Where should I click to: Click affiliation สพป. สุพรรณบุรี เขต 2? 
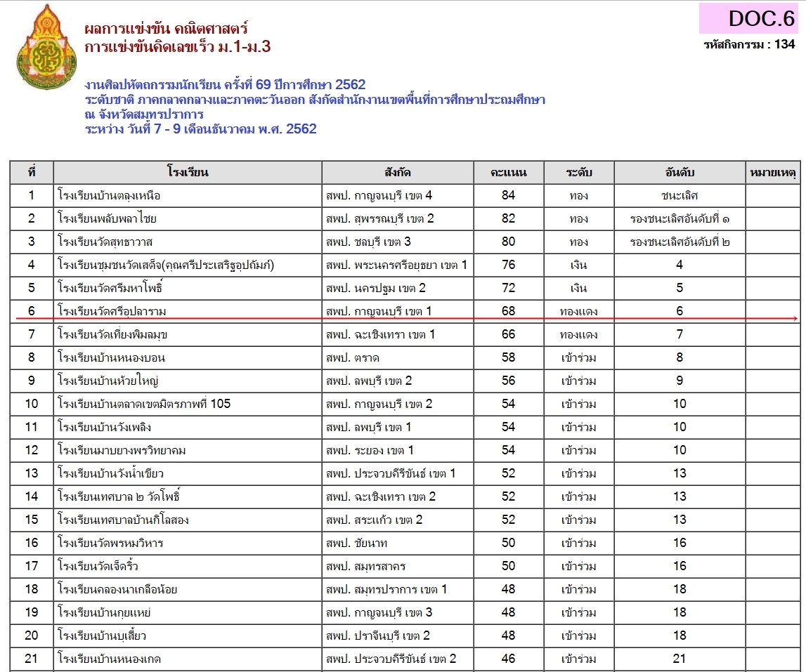click(380, 219)
